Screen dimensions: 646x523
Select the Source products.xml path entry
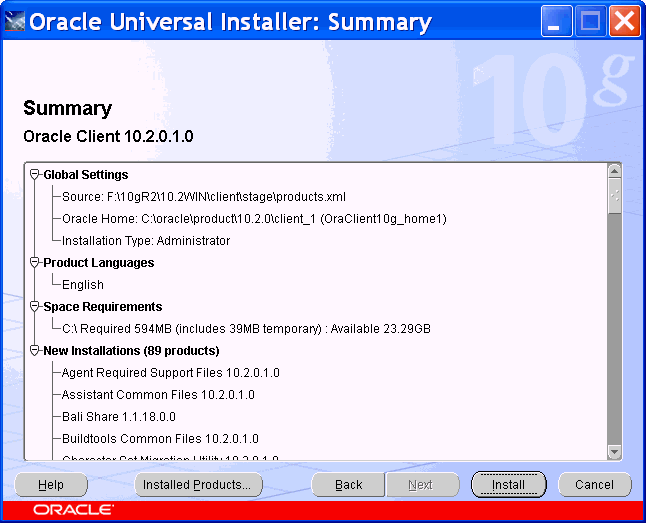(204, 197)
